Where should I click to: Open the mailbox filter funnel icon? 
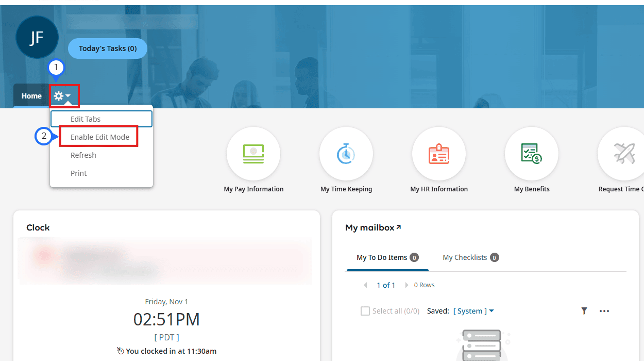click(x=584, y=311)
